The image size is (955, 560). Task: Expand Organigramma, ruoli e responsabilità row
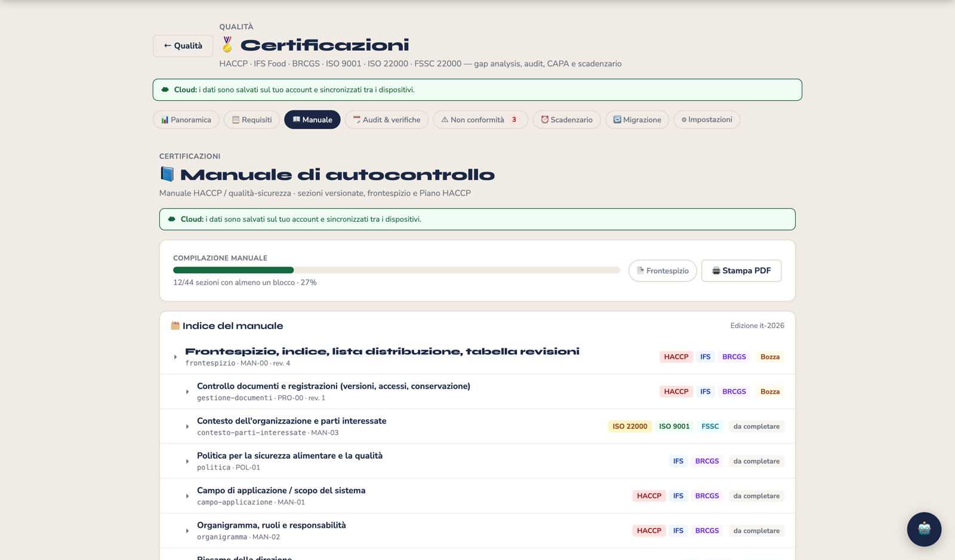(187, 531)
